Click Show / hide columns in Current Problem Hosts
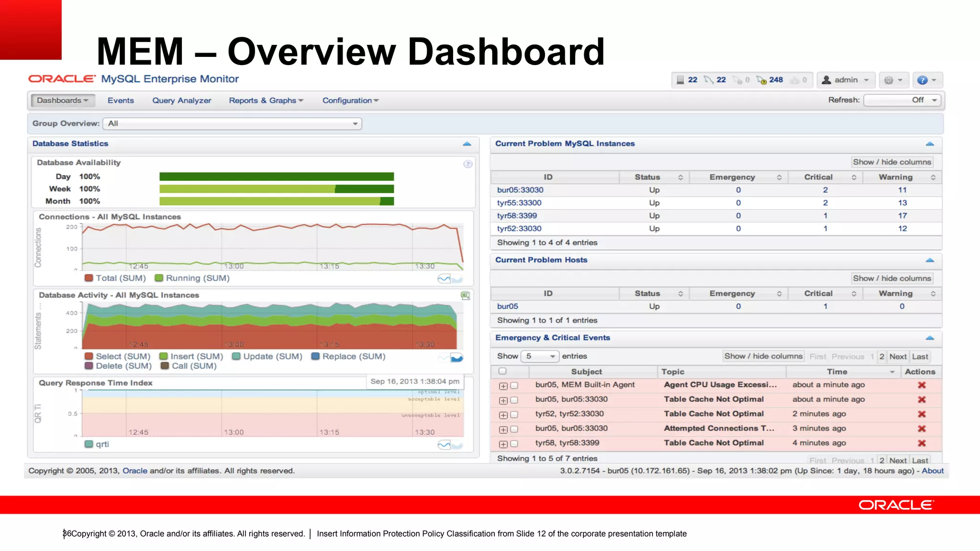Viewport: 980px width, 551px height. point(892,278)
